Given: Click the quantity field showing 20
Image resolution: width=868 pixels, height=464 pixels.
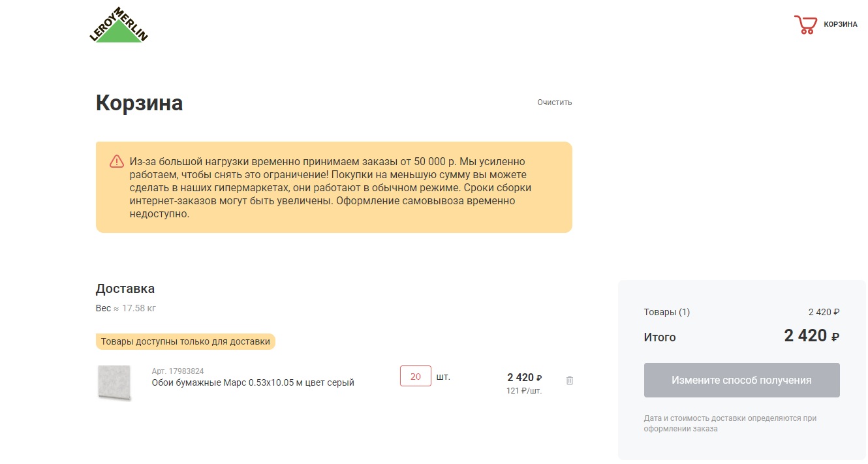Looking at the screenshot, I should [x=415, y=377].
